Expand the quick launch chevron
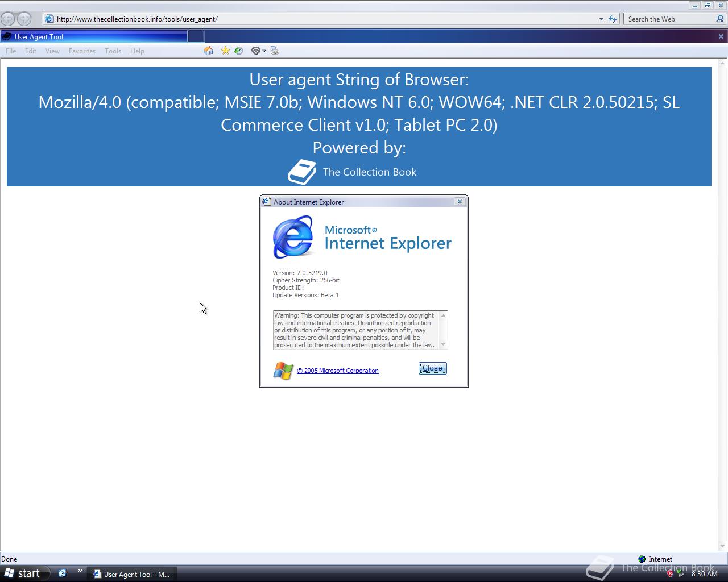 tap(80, 571)
